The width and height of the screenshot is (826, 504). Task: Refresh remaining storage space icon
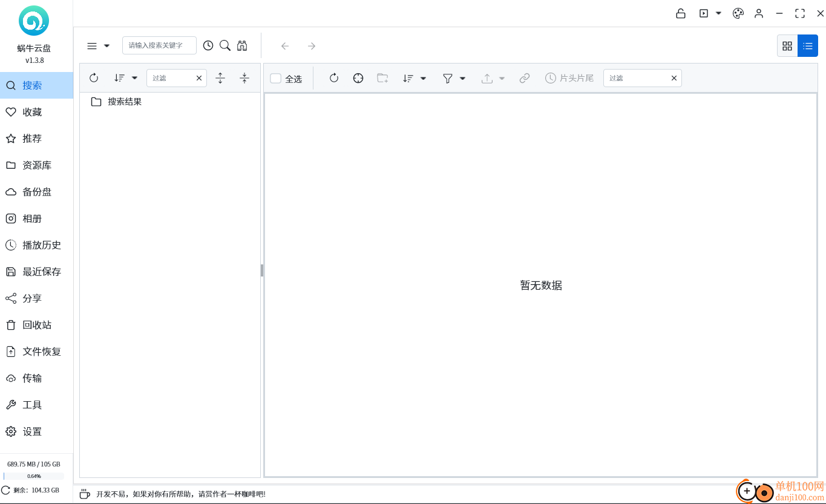click(6, 490)
